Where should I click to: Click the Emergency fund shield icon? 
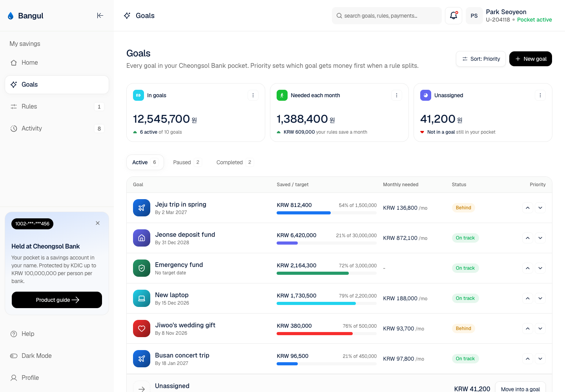point(142,268)
